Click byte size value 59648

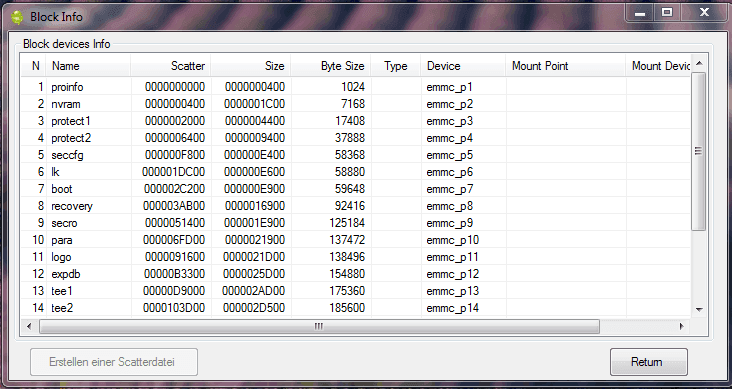pos(350,189)
